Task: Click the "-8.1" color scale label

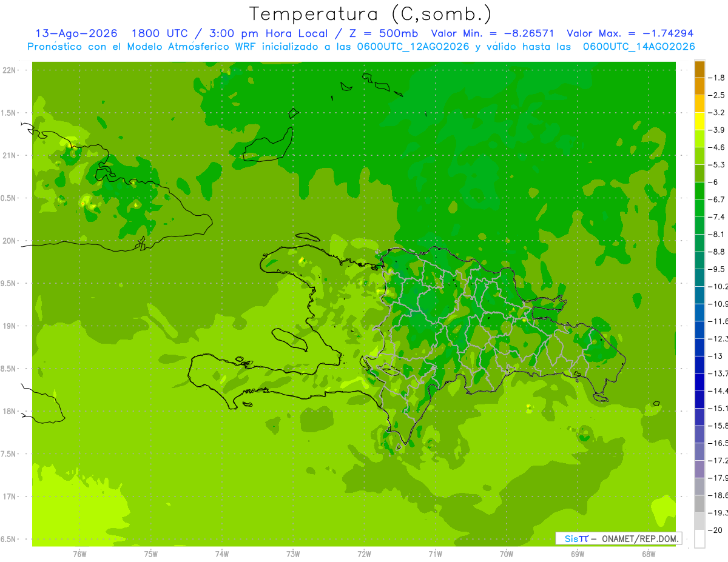Action: pyautogui.click(x=717, y=234)
